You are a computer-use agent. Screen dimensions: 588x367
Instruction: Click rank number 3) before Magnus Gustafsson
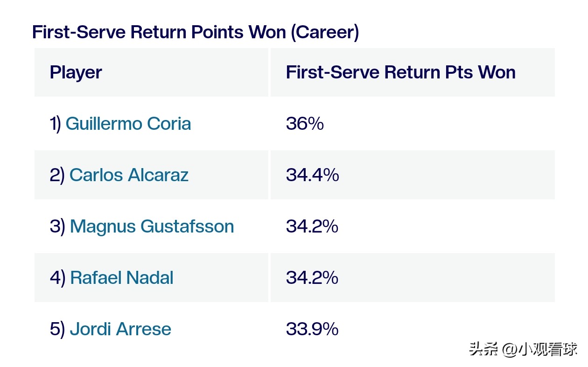click(x=57, y=226)
